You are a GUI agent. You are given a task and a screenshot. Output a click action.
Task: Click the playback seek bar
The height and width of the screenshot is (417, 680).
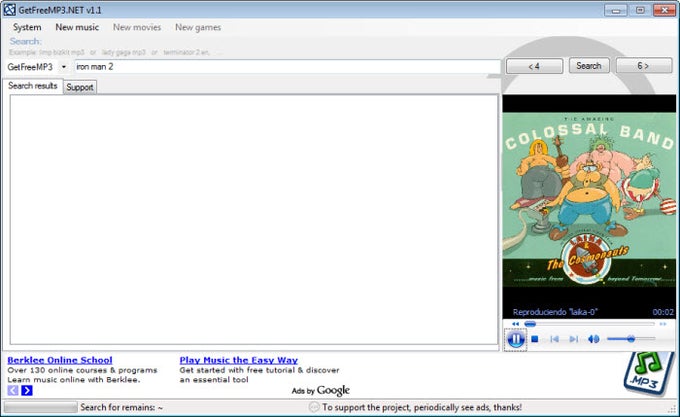589,324
